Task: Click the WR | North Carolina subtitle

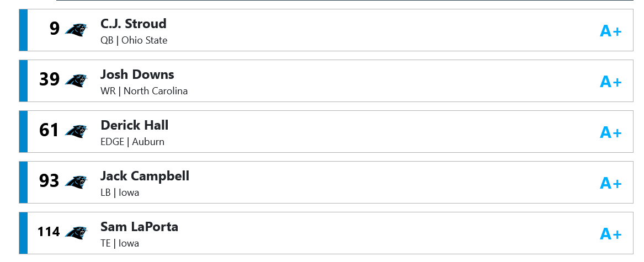Action: [x=144, y=91]
